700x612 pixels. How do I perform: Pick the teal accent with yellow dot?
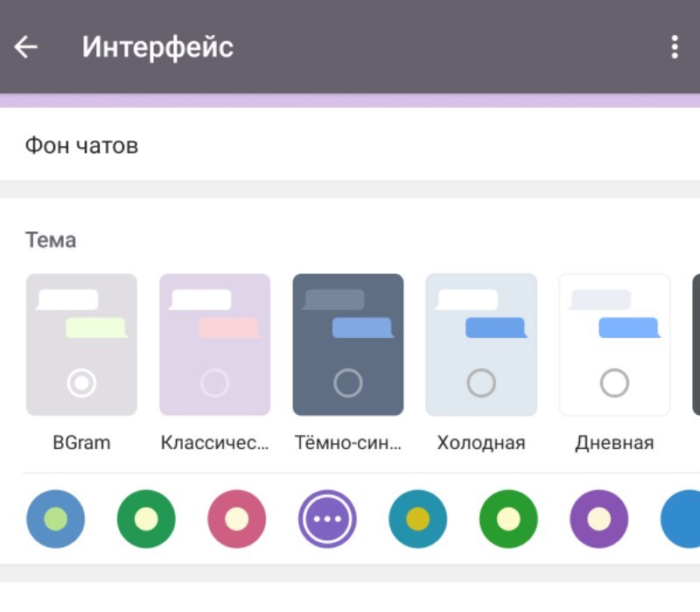pyautogui.click(x=418, y=518)
